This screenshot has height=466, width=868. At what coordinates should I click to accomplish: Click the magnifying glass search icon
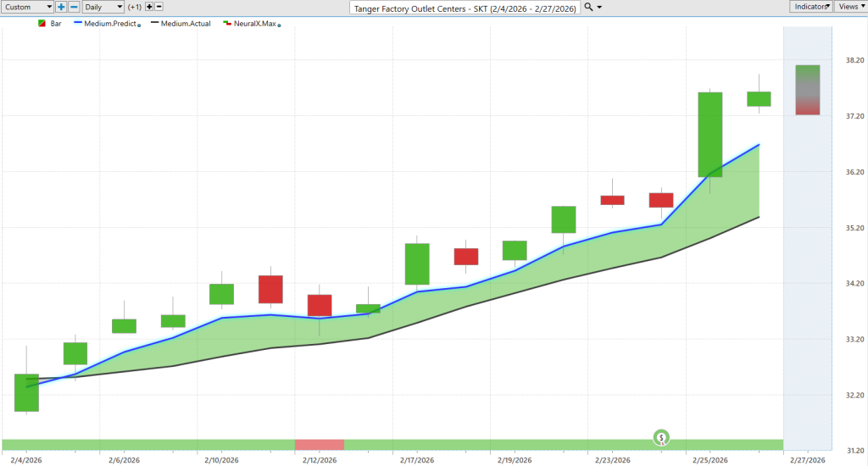click(x=588, y=7)
